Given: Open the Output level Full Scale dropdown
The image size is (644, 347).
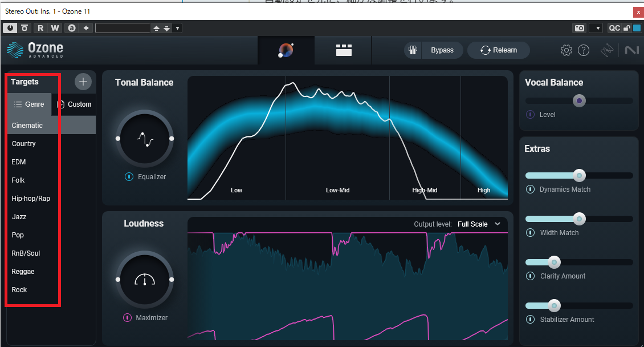Looking at the screenshot, I should pos(479,224).
